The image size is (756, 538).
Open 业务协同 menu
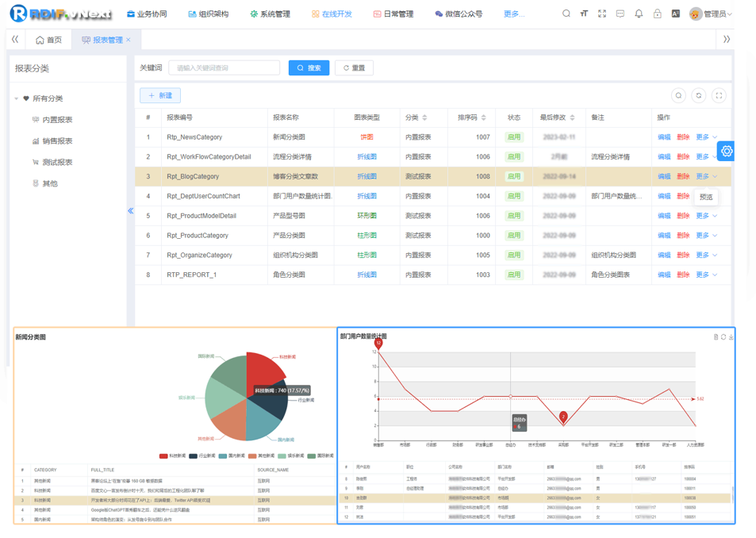coord(147,14)
